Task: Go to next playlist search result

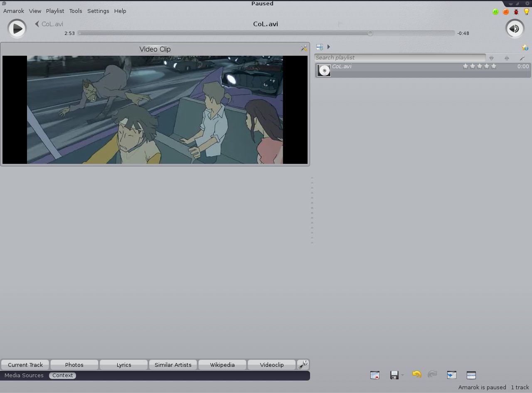Action: pyautogui.click(x=491, y=58)
